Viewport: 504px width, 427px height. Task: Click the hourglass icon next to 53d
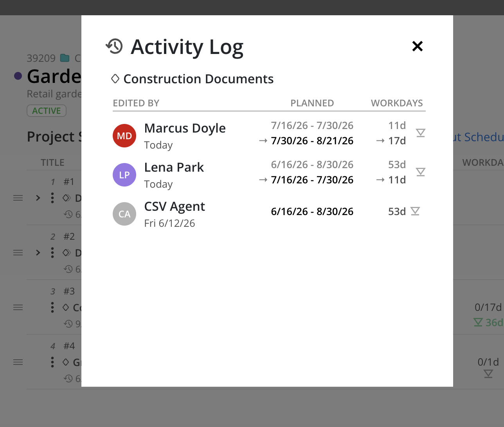coord(415,211)
